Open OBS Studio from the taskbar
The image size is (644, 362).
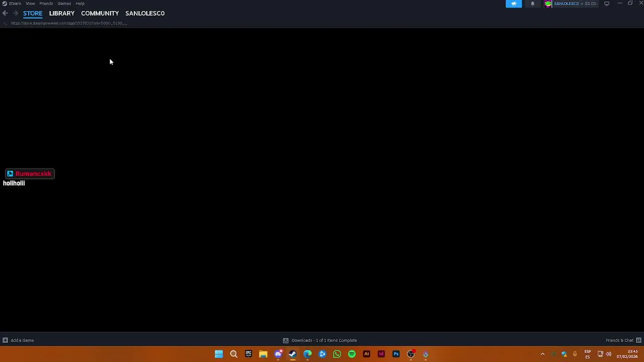pos(411,354)
